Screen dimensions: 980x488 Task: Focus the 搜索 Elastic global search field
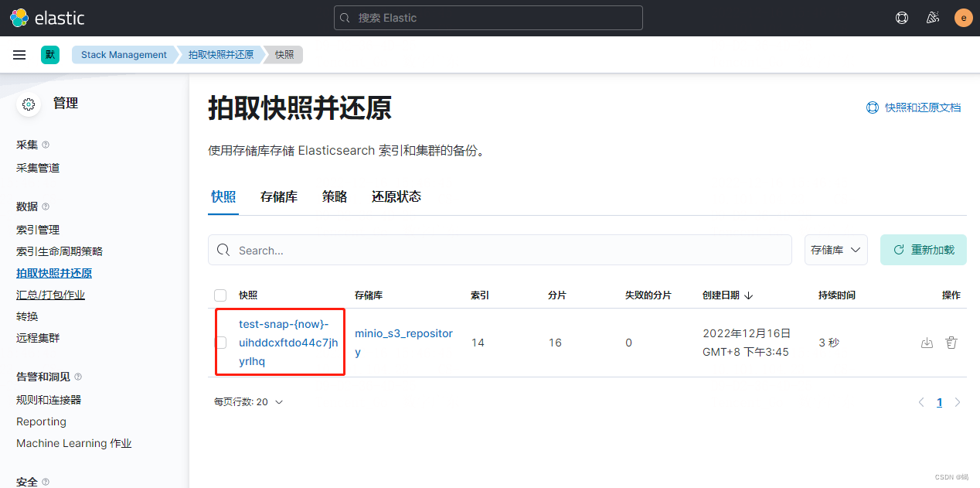(488, 18)
